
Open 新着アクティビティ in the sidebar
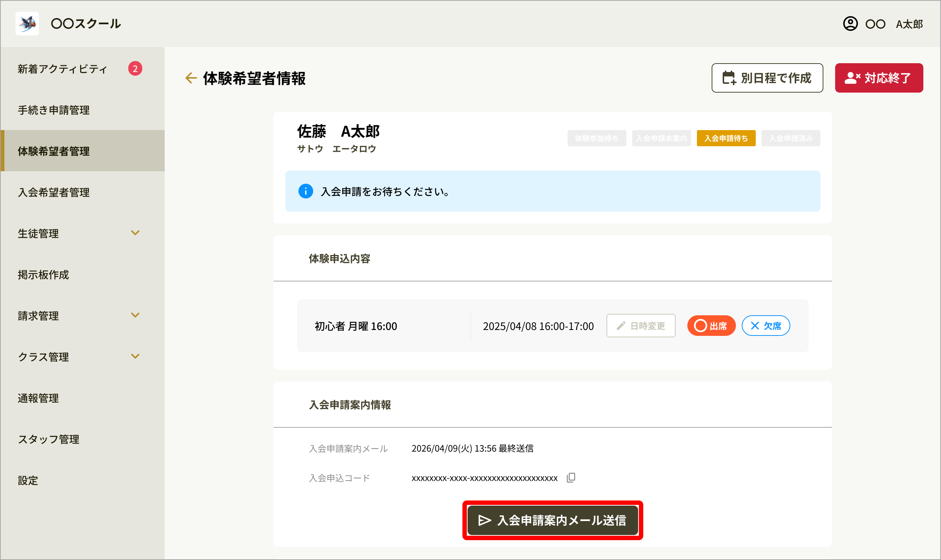[83, 69]
